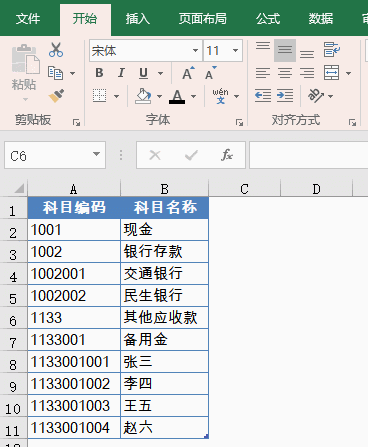Viewport: 368px width, 447px height.
Task: Expand fill color dropdown arrow
Action: point(159,96)
